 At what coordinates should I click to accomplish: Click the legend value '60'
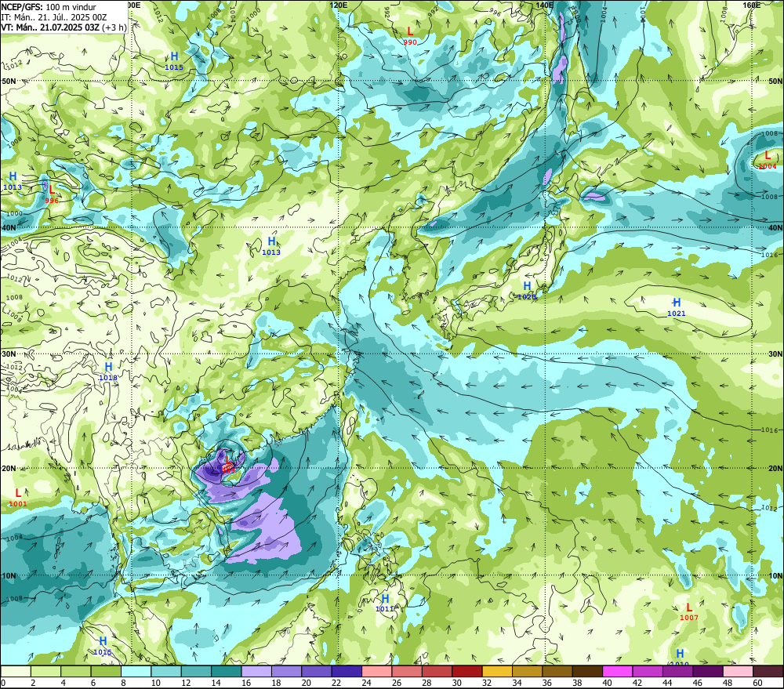(x=757, y=683)
